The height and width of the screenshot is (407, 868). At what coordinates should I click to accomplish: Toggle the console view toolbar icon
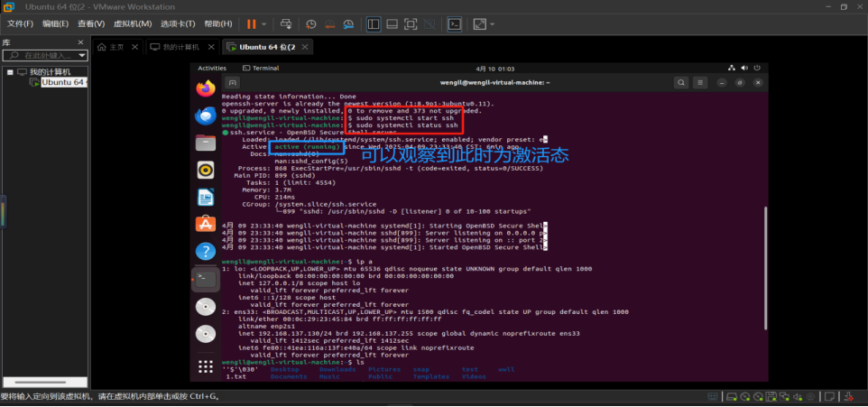click(455, 24)
